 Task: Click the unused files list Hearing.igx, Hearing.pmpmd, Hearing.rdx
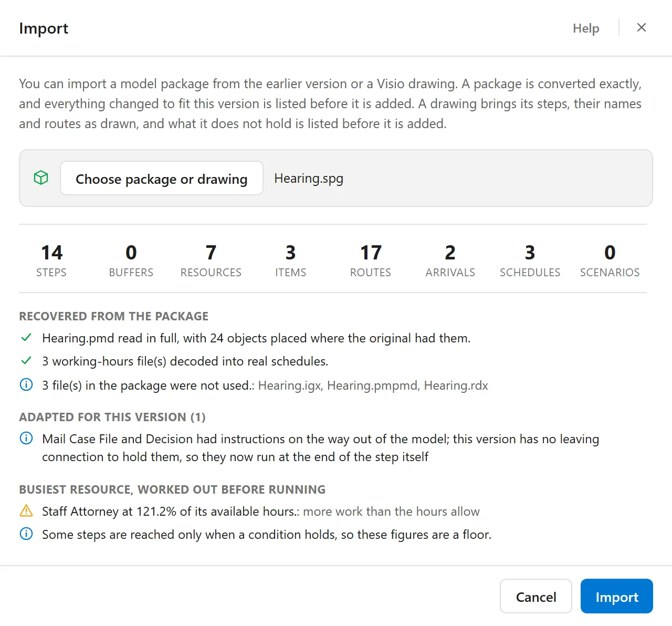pyautogui.click(x=373, y=385)
